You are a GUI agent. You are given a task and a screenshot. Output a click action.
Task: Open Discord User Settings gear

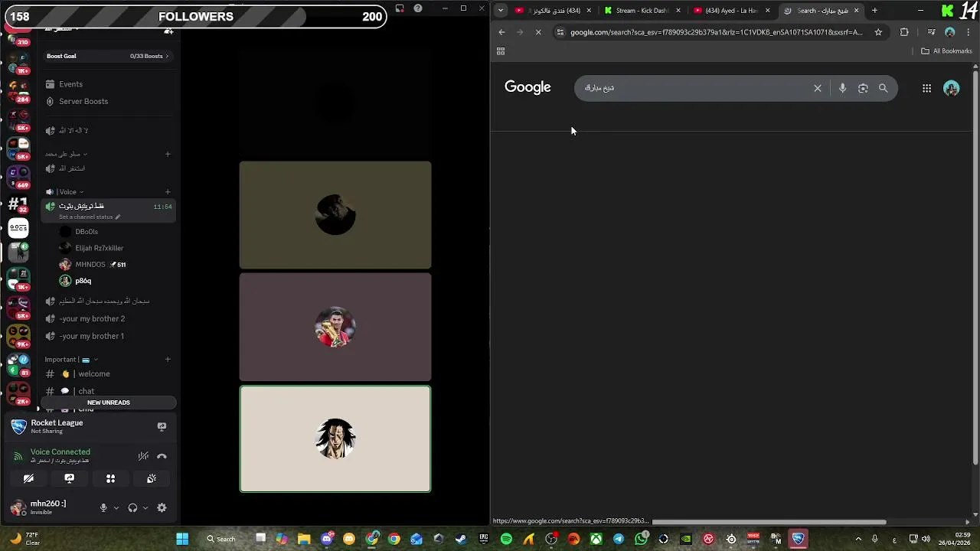coord(162,507)
